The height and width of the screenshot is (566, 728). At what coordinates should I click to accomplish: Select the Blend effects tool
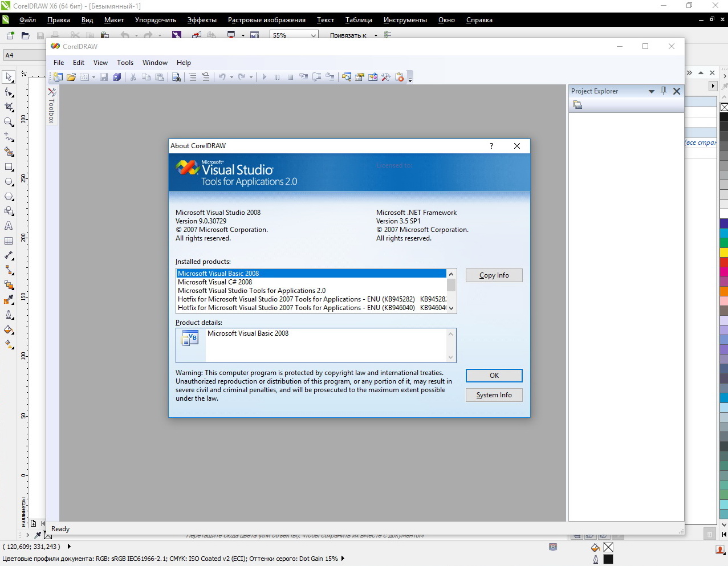[x=9, y=286]
